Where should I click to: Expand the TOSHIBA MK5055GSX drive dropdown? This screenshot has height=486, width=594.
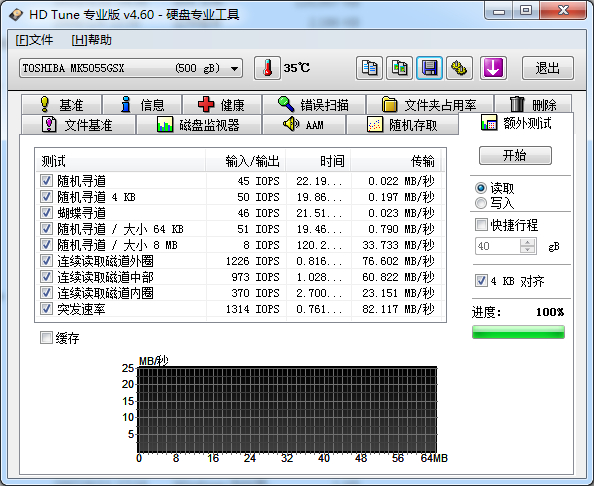(x=234, y=69)
